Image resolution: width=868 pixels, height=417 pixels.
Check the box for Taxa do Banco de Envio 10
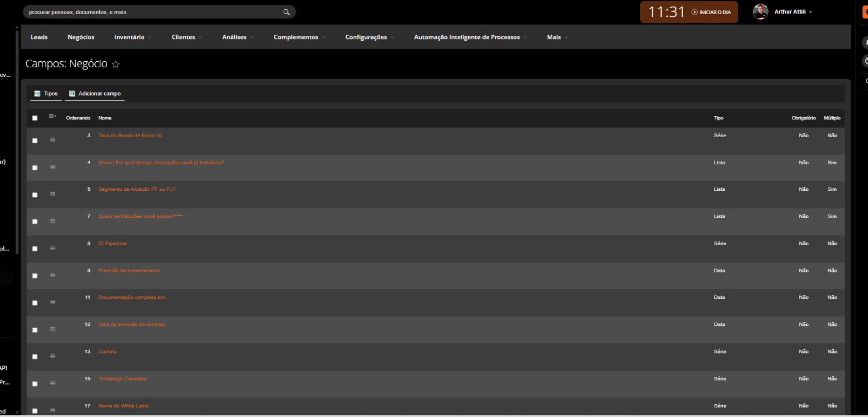(x=35, y=140)
